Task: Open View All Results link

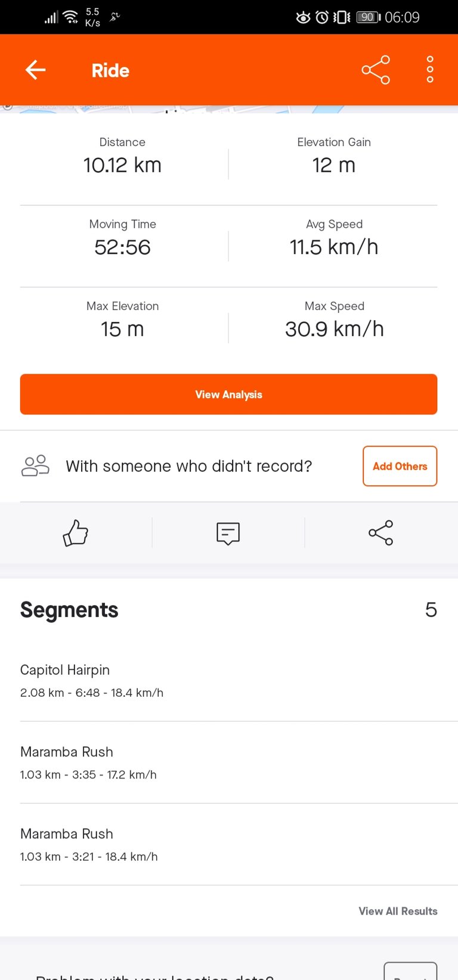Action: tap(398, 911)
